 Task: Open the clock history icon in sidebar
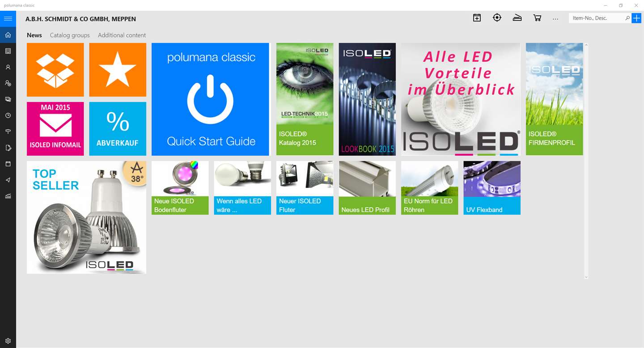8,115
